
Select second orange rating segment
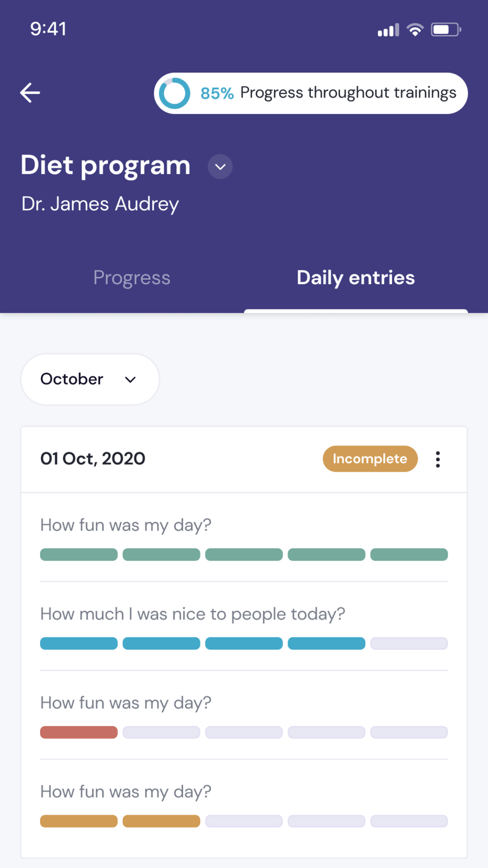tap(161, 821)
